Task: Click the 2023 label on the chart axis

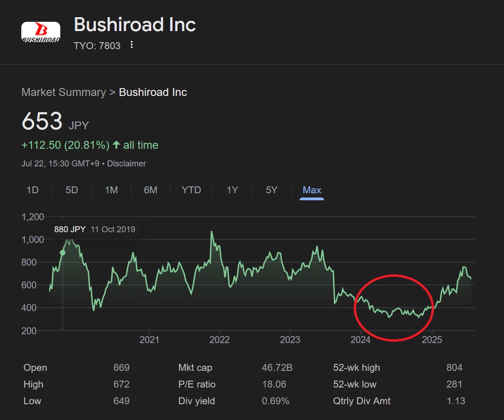Action: point(290,340)
